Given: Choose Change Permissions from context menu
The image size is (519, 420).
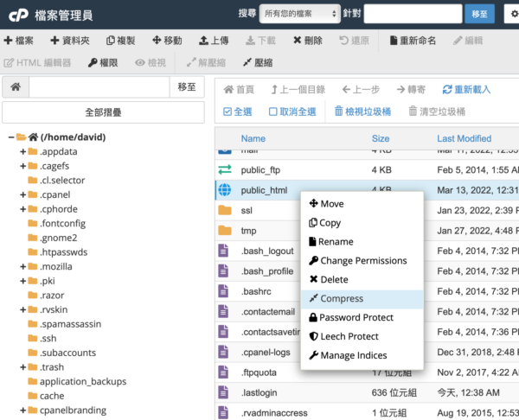Looking at the screenshot, I should (x=362, y=261).
